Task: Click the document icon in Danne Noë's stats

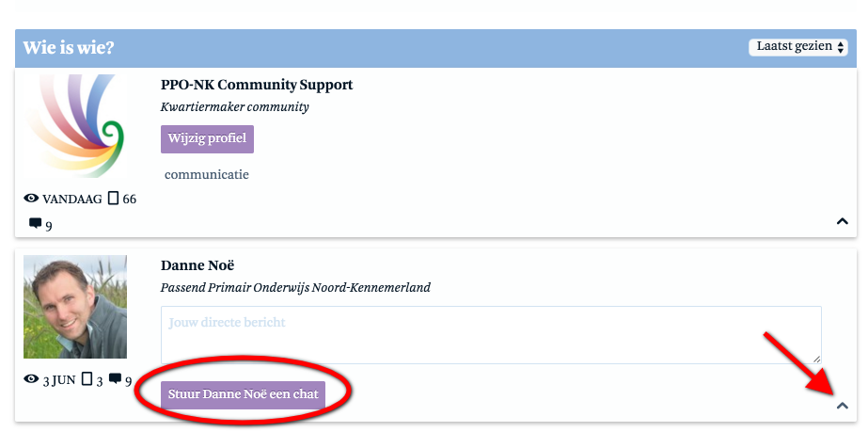Action: (x=87, y=379)
